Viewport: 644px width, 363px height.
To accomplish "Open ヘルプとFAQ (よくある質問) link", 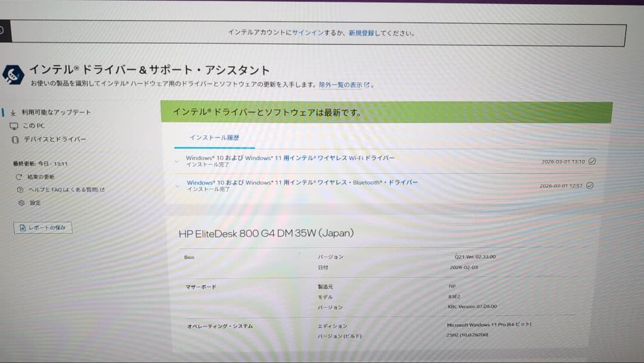I will pos(67,189).
